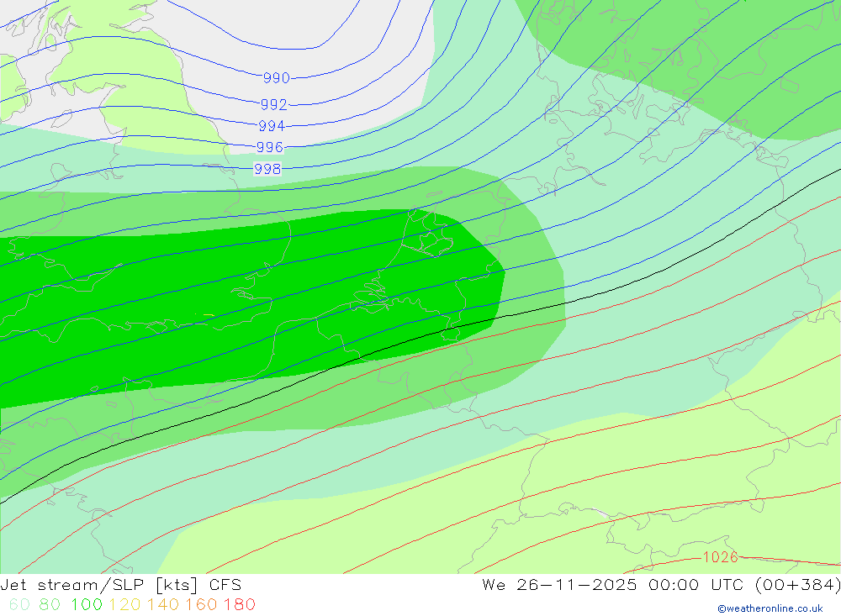Click the 140 kts legend value
This screenshot has width=841, height=616.
click(x=162, y=605)
